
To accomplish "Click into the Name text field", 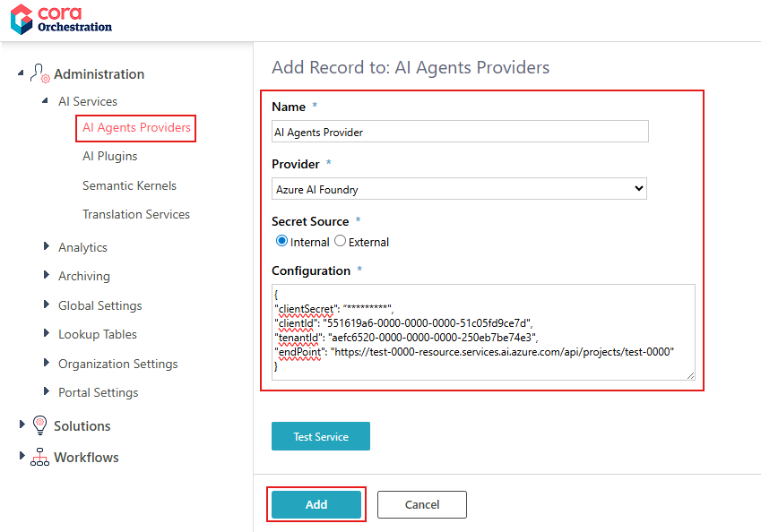I will (459, 132).
